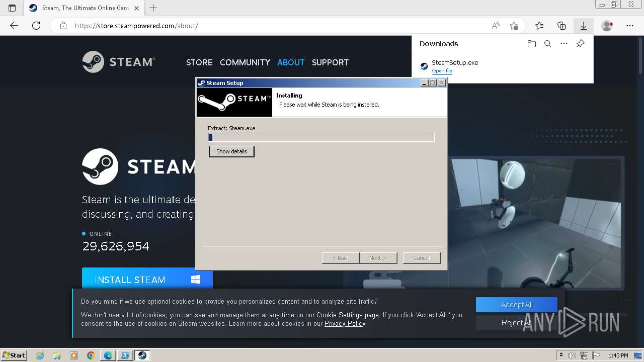This screenshot has height=362, width=644.
Task: Open the downloads folder
Action: coord(532,44)
